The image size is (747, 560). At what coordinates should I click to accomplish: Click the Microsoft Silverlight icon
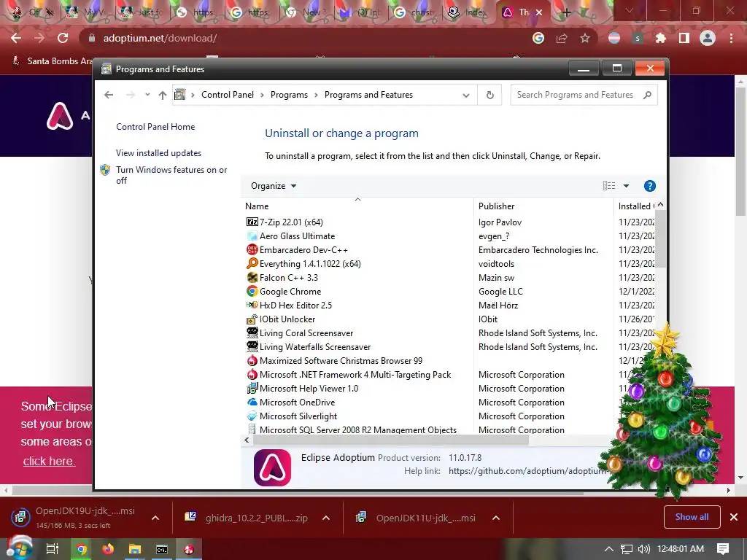[x=252, y=416]
